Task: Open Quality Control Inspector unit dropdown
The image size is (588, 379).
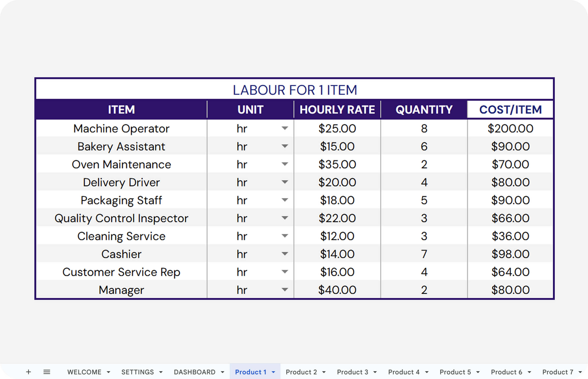Action: click(285, 218)
